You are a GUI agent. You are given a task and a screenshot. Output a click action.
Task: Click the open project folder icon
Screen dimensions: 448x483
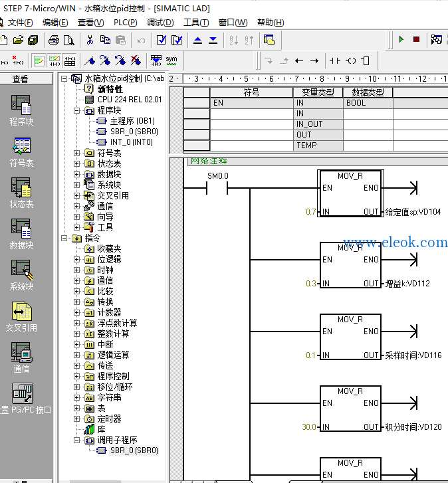coord(19,40)
